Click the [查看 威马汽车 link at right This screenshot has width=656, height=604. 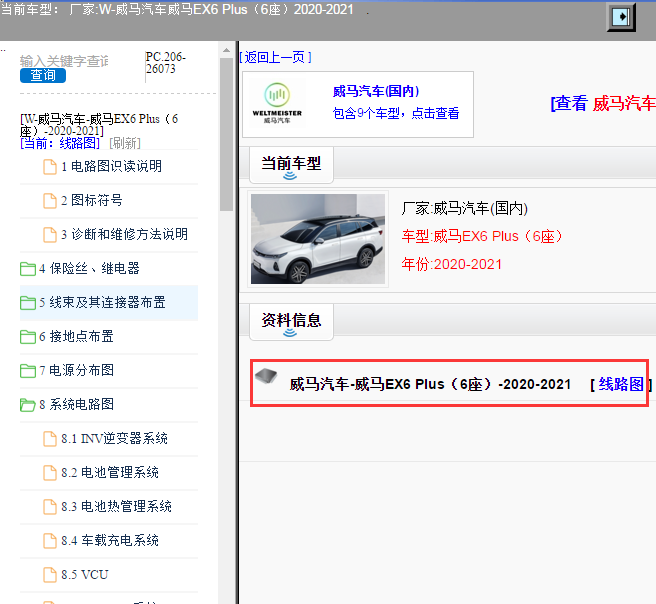603,103
